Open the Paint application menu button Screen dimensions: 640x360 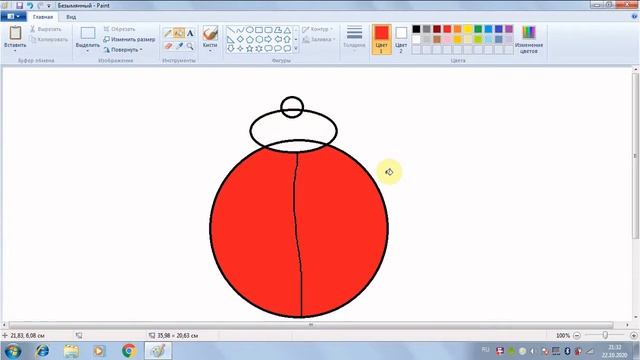point(13,17)
